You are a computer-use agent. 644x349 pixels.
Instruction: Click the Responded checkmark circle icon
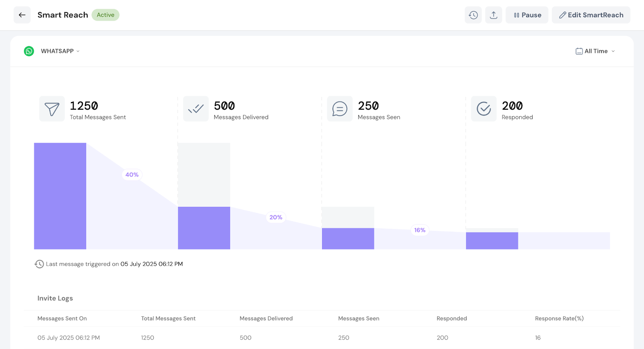pyautogui.click(x=483, y=109)
